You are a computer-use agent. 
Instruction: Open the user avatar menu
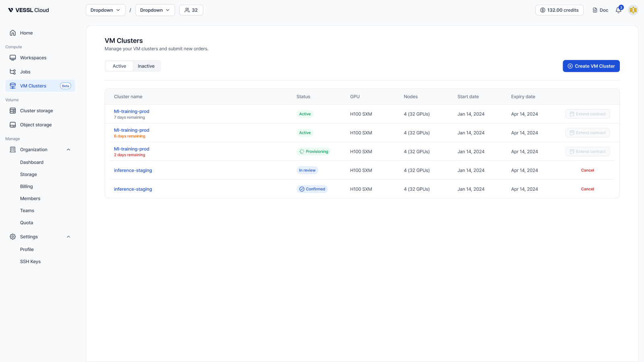tap(633, 10)
